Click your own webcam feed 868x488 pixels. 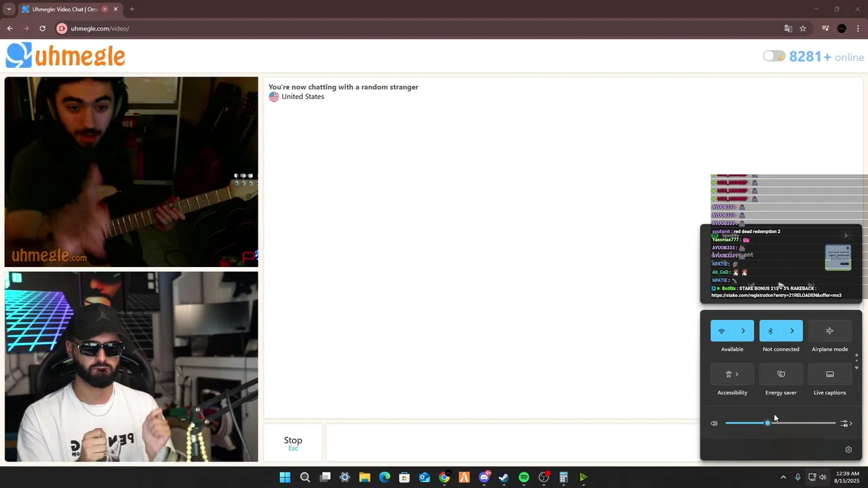[x=132, y=367]
